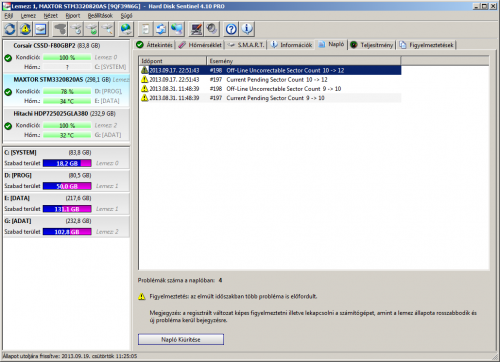This screenshot has height=362, width=500.
Task: Open the Riport menu
Action: click(73, 16)
